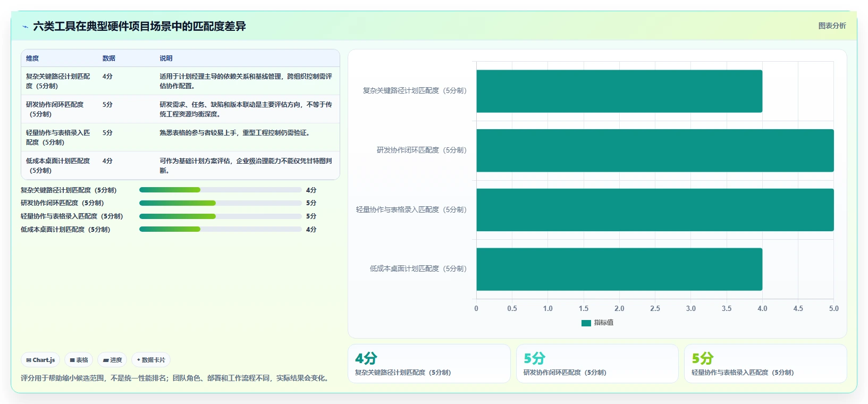This screenshot has height=404, width=868.
Task: Click the 4分 value in the 低成本桌面 table row
Action: (x=107, y=161)
